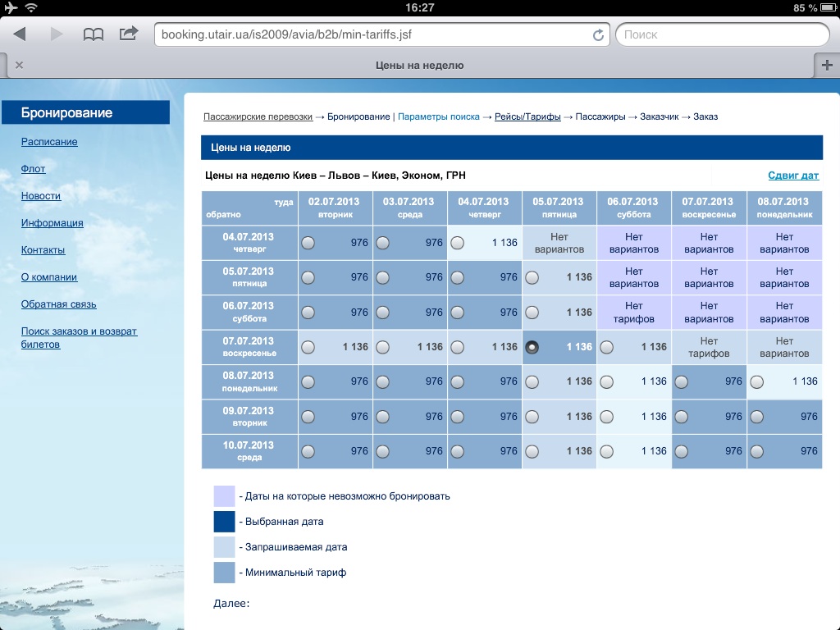Click the Поиск search field
Image resolution: width=840 pixels, height=630 pixels.
[720, 34]
